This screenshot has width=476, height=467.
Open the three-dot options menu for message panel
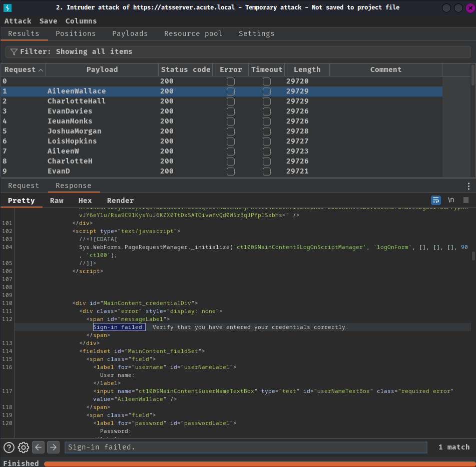(468, 186)
